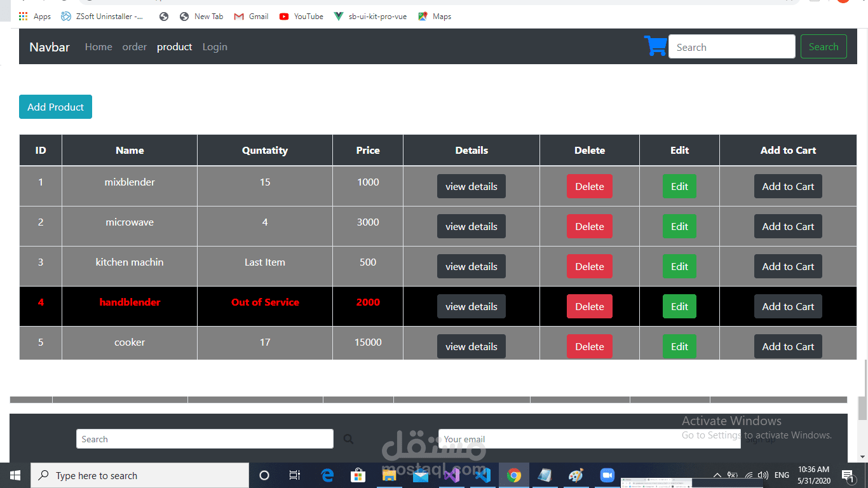The height and width of the screenshot is (488, 868).
Task: Add microwave to cart
Action: point(788,226)
